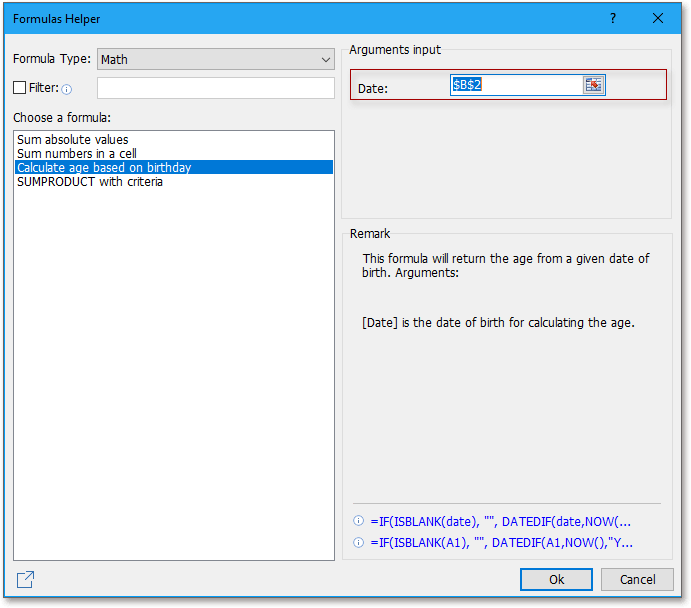
Task: Close the Formulas Helper dialog
Action: coord(657,19)
